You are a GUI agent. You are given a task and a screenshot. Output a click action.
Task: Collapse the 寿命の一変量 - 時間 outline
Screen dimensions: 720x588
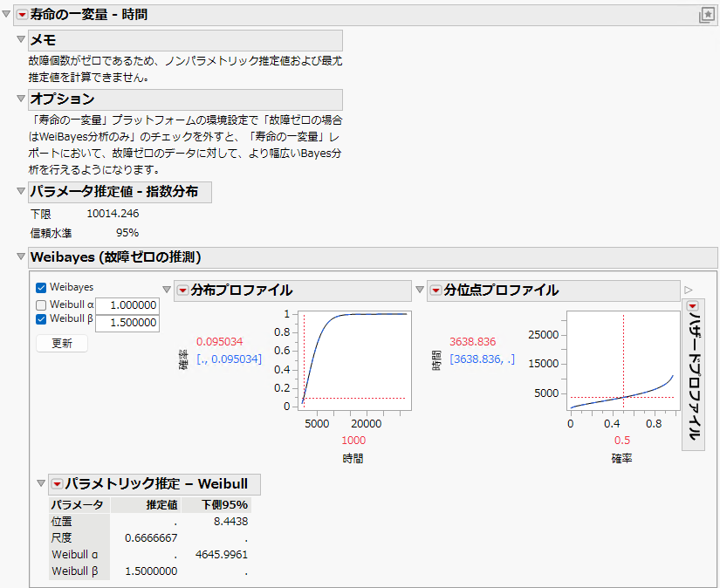coord(6,14)
